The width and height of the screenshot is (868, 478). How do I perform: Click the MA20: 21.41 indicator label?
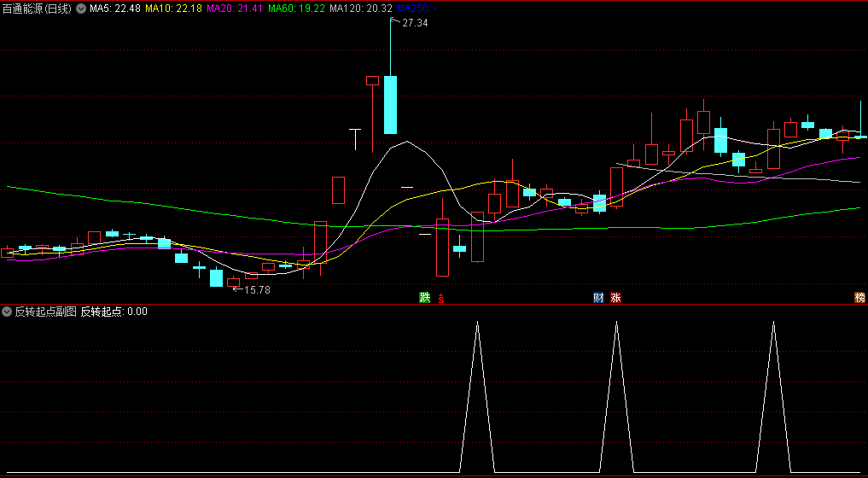point(235,9)
